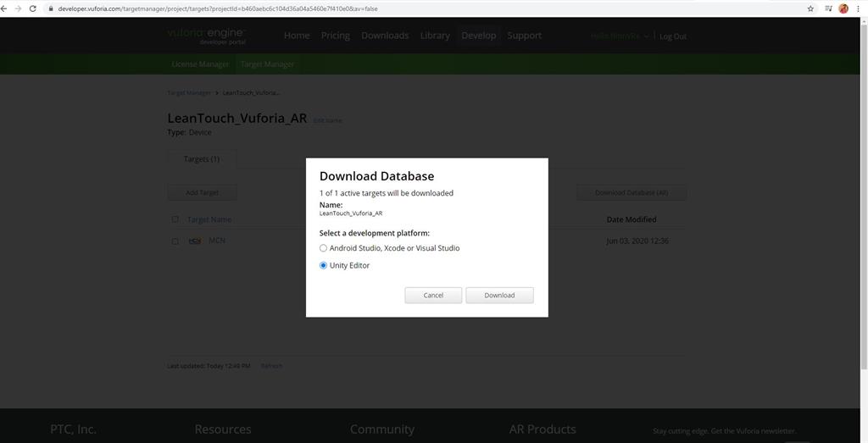Click the PTC, Inc. footer heading
Screen dimensions: 868x443
point(73,429)
